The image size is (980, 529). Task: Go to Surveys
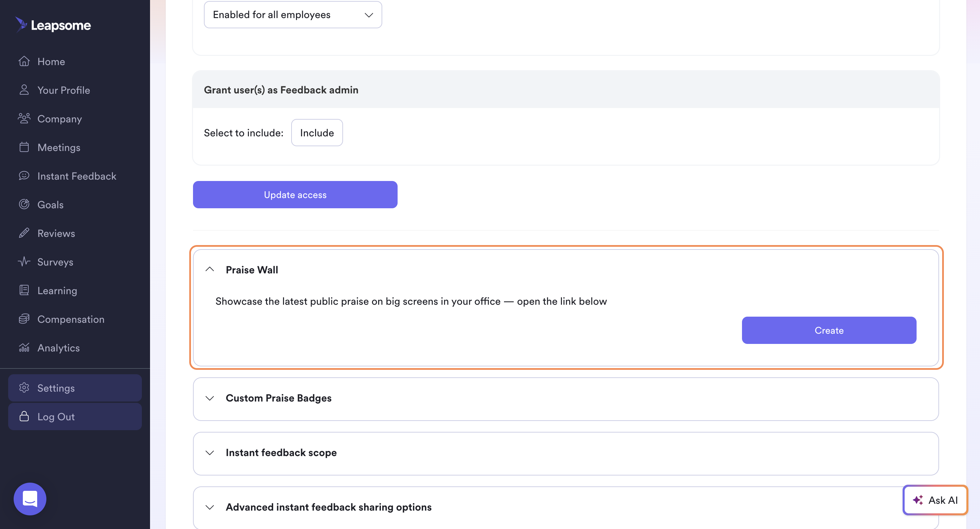[75, 262]
